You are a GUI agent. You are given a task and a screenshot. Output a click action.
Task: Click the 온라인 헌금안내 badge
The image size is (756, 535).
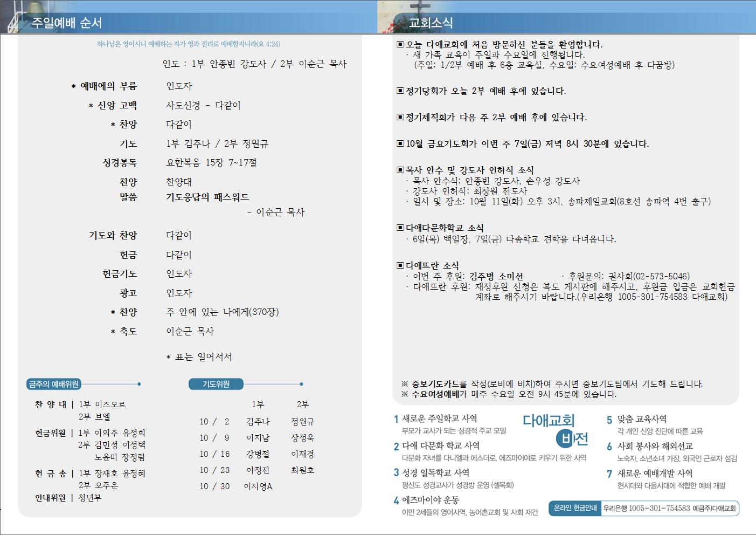click(575, 508)
